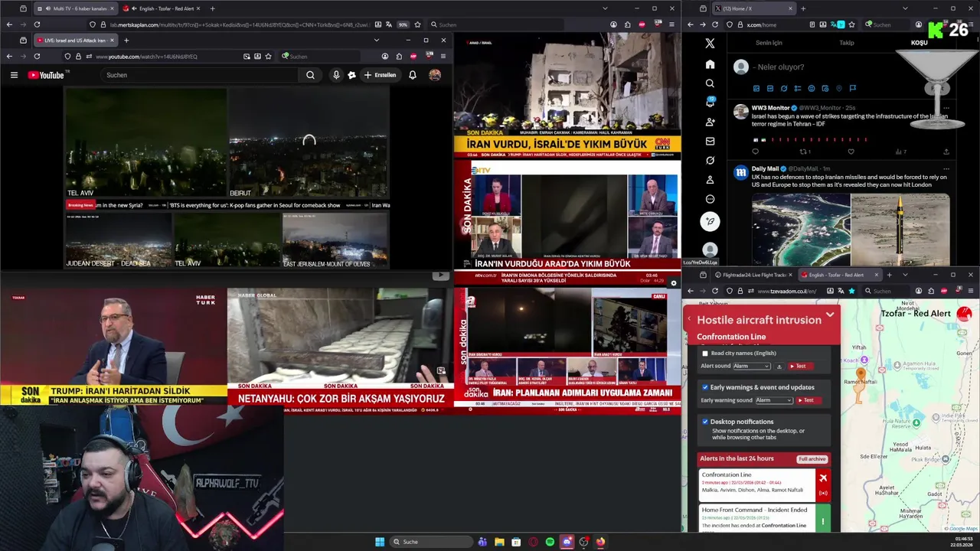Collapse Hostile aircraft intrusion panel chevron
The width and height of the screenshot is (980, 551).
pyautogui.click(x=830, y=315)
